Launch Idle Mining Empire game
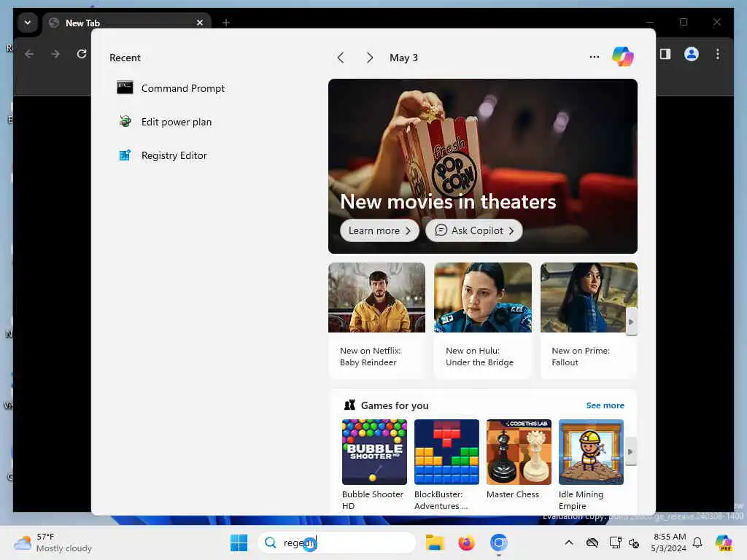This screenshot has height=560, width=747. click(x=591, y=464)
